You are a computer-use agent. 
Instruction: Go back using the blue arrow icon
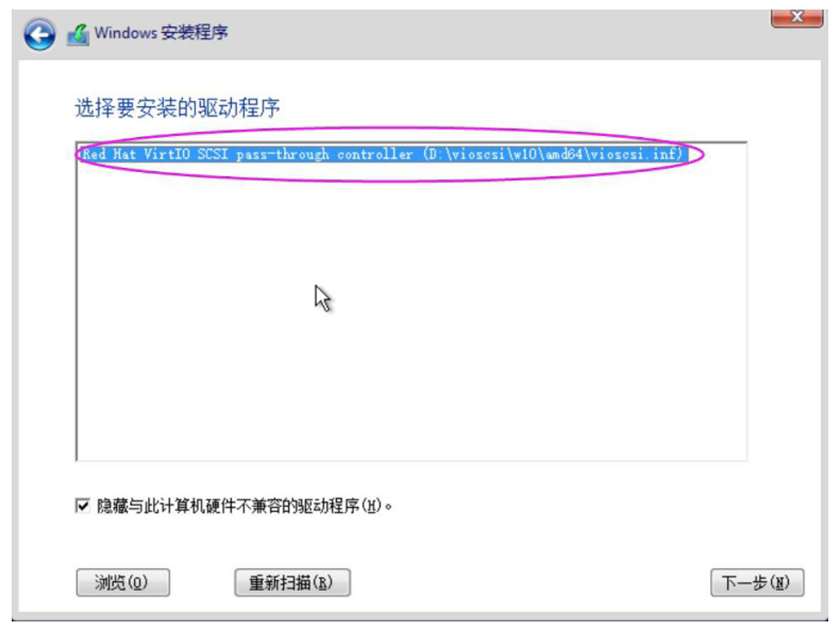click(39, 34)
